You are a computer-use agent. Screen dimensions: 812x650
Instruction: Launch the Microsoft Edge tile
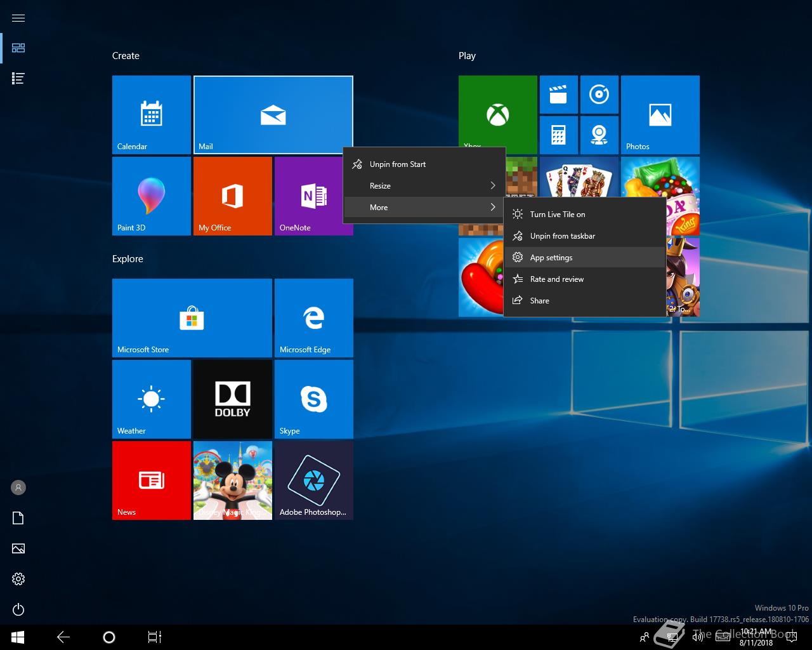point(314,318)
